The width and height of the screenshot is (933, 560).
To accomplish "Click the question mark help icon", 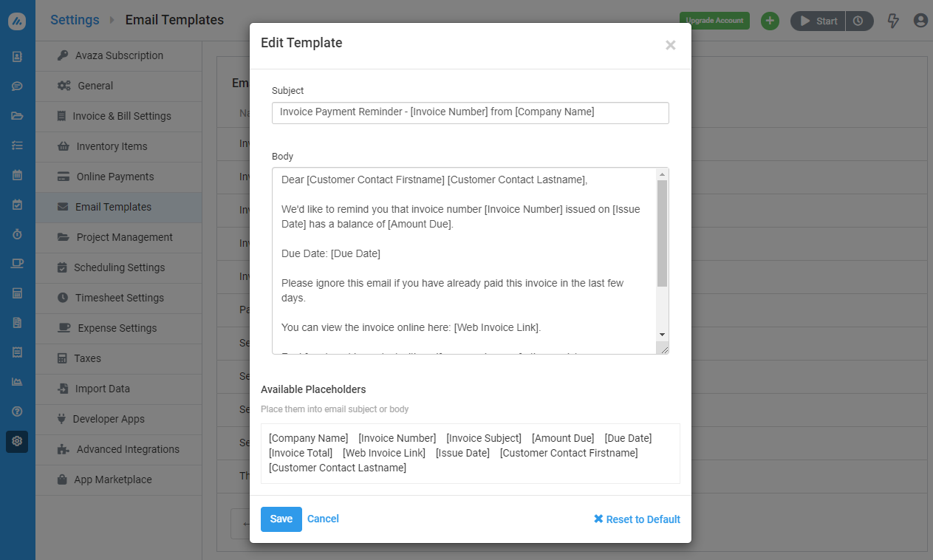I will coord(17,412).
